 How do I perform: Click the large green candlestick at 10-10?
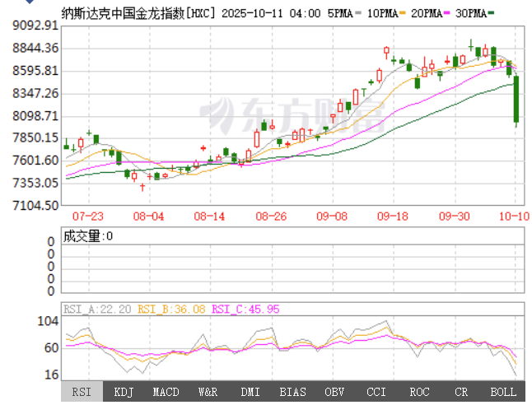click(x=516, y=100)
